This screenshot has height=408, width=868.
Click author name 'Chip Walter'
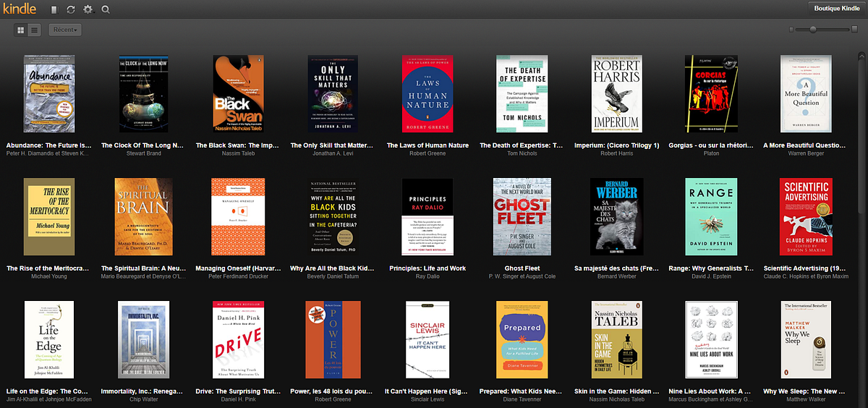[x=144, y=400]
